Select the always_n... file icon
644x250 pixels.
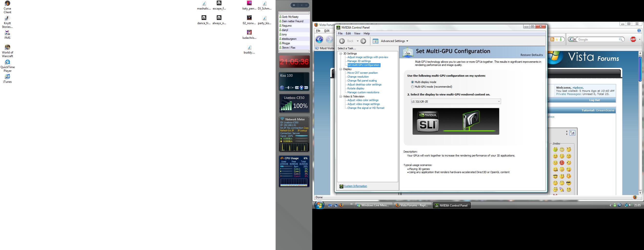219,20
